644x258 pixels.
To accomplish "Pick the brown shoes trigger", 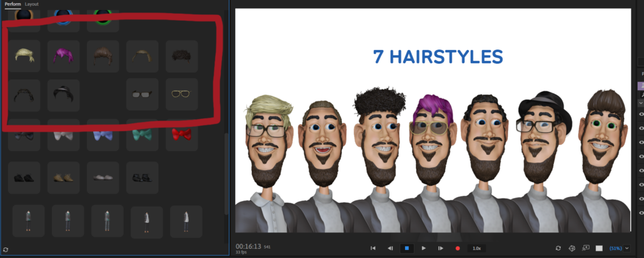I will tap(64, 177).
